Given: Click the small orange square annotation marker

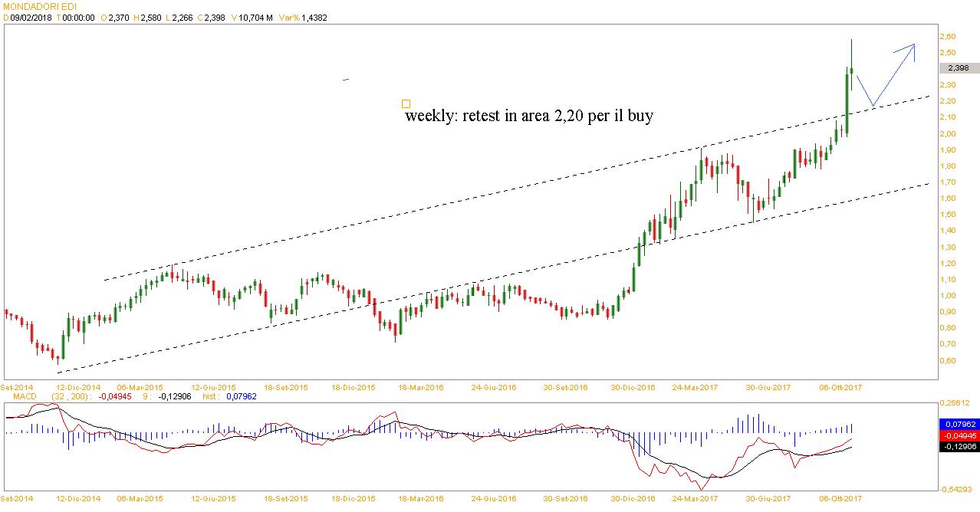Looking at the screenshot, I should click(406, 103).
